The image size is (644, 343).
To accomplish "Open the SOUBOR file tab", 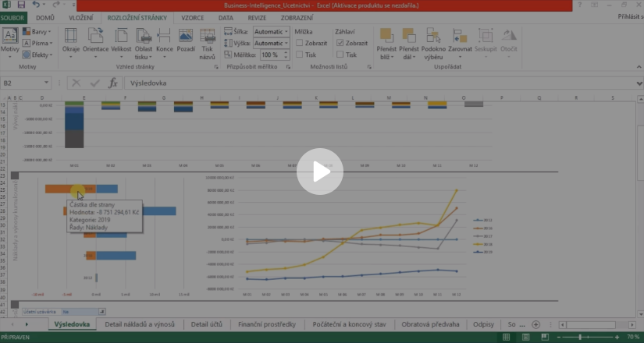I will pyautogui.click(x=12, y=18).
